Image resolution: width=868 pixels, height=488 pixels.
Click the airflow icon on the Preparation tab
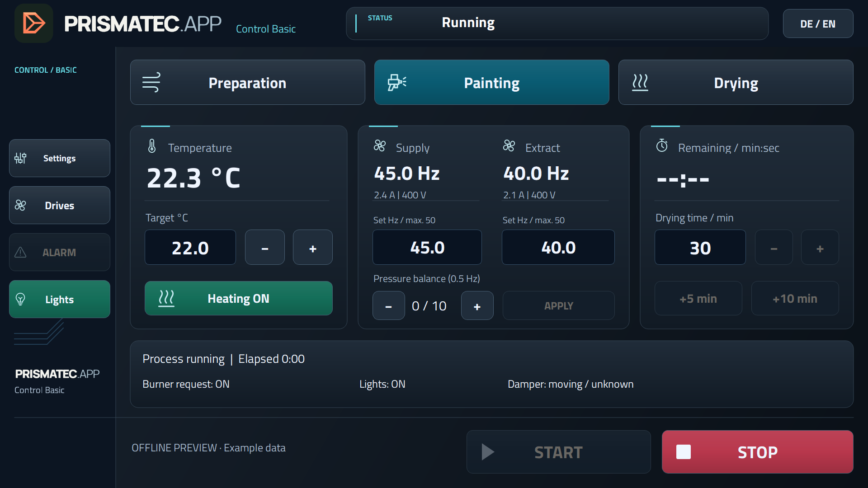(151, 82)
